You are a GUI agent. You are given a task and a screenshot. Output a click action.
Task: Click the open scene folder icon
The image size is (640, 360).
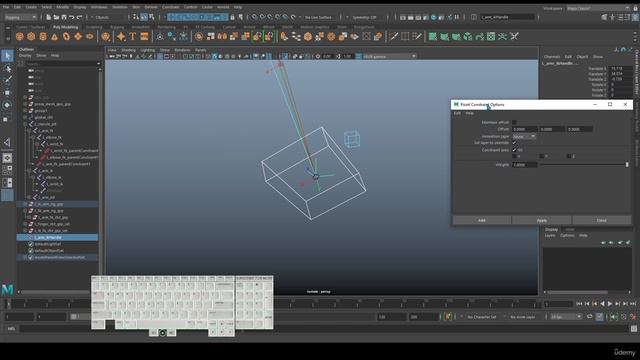coord(56,17)
